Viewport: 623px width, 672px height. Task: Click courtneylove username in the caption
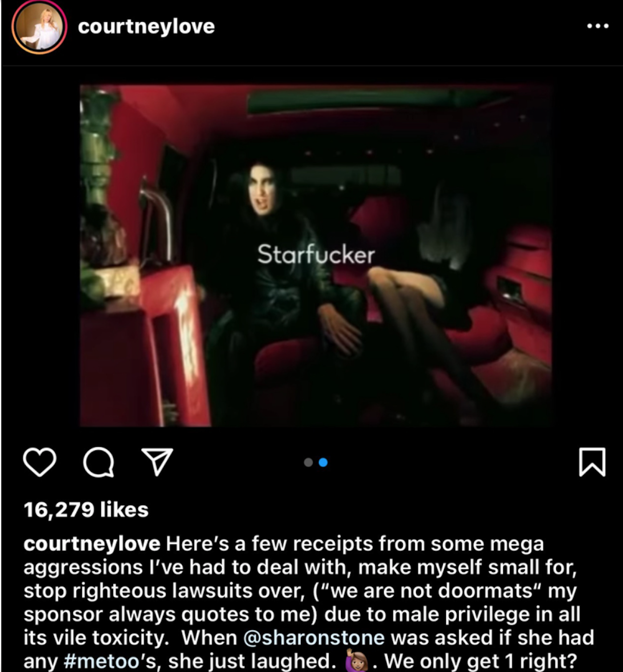[x=92, y=543]
